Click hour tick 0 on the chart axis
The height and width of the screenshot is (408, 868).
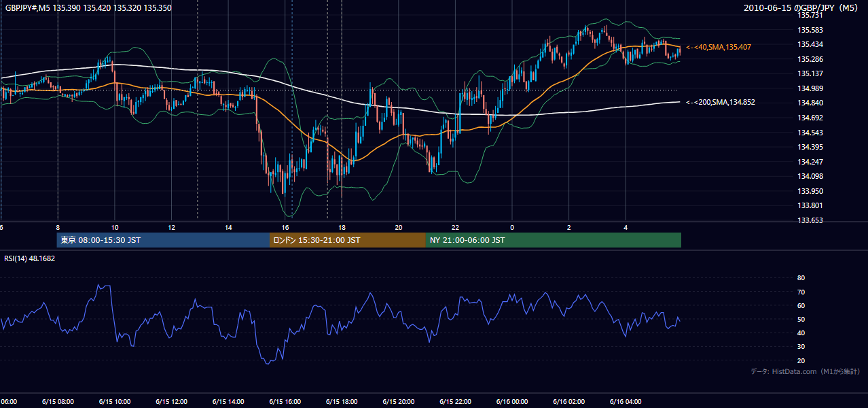pos(512,228)
